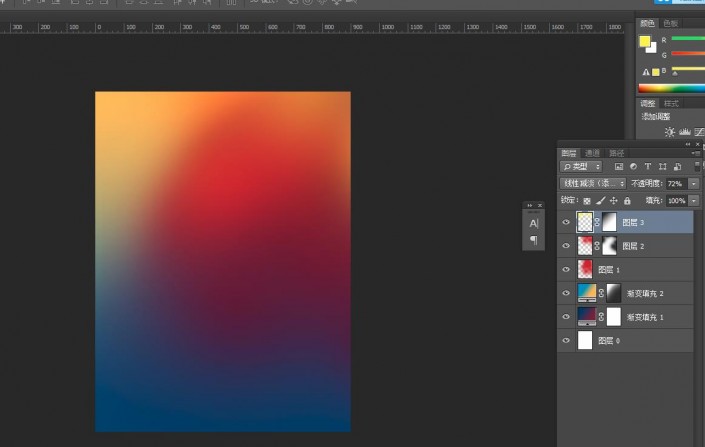Lock transparent pixels of the layer

point(587,201)
